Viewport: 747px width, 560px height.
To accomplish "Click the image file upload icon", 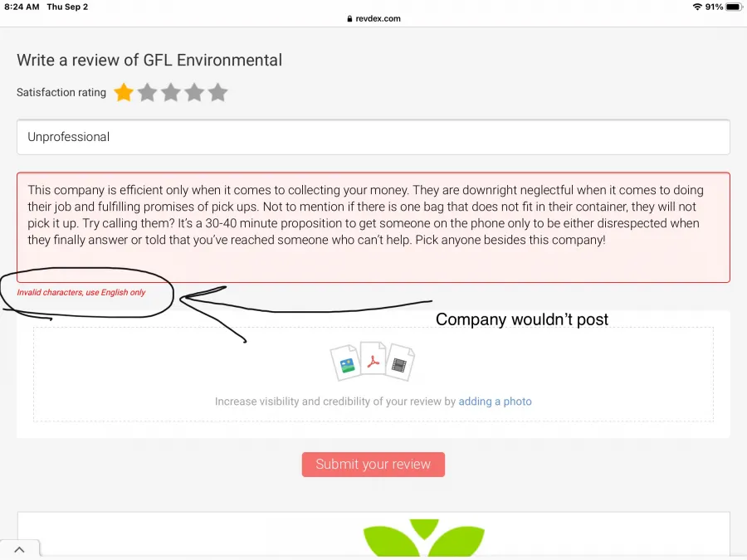I will 346,363.
